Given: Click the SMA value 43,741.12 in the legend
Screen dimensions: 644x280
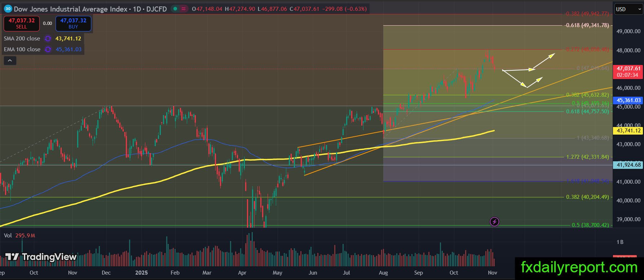Looking at the screenshot, I should (68, 39).
